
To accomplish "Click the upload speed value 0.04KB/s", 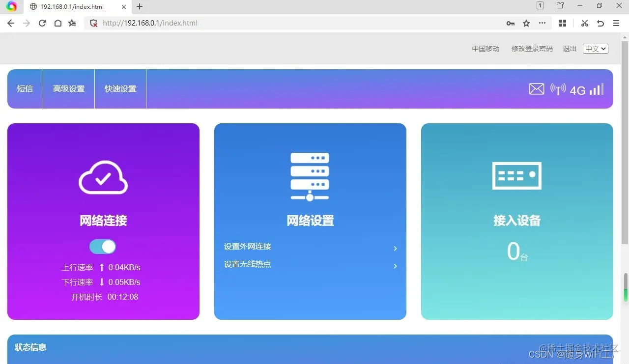I will pyautogui.click(x=124, y=268).
